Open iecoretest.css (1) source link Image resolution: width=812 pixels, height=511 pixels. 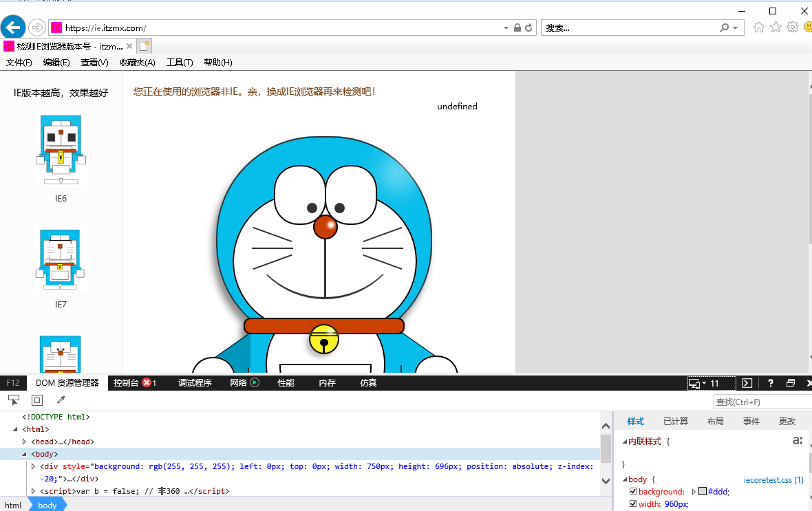coord(773,480)
